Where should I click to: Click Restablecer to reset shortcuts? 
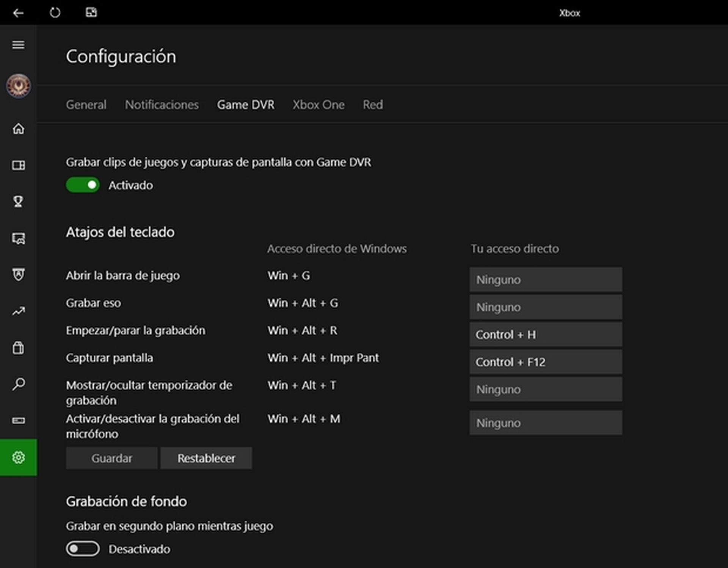coord(206,458)
